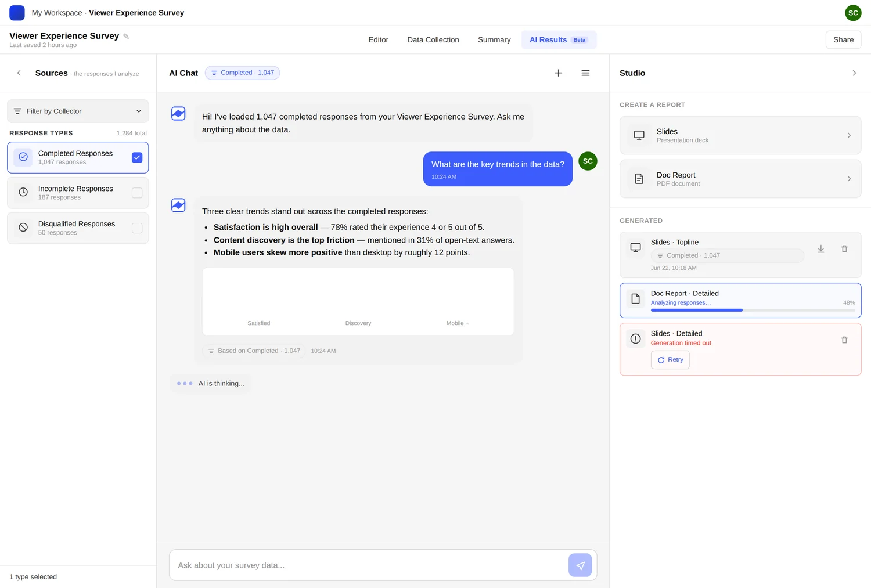Click the Slides Topline monitor icon
The width and height of the screenshot is (871, 588).
coord(635,247)
